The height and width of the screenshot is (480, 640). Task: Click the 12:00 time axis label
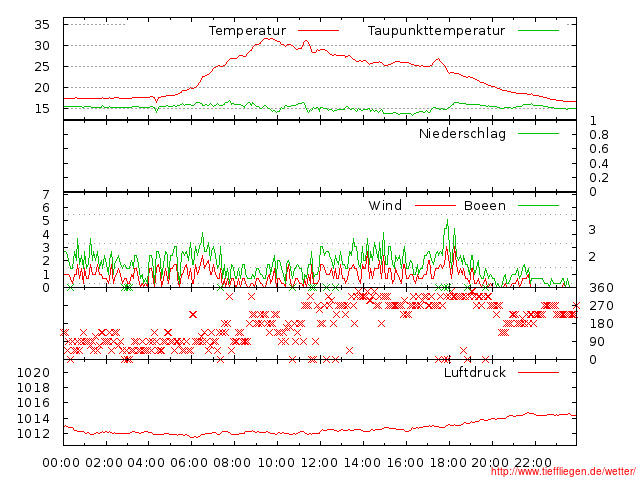point(319,463)
